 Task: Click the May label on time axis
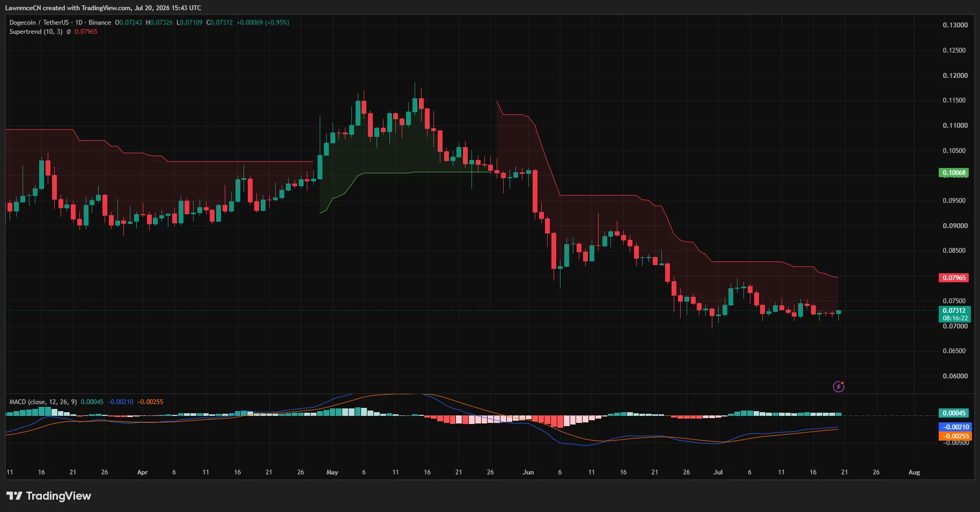pyautogui.click(x=332, y=472)
